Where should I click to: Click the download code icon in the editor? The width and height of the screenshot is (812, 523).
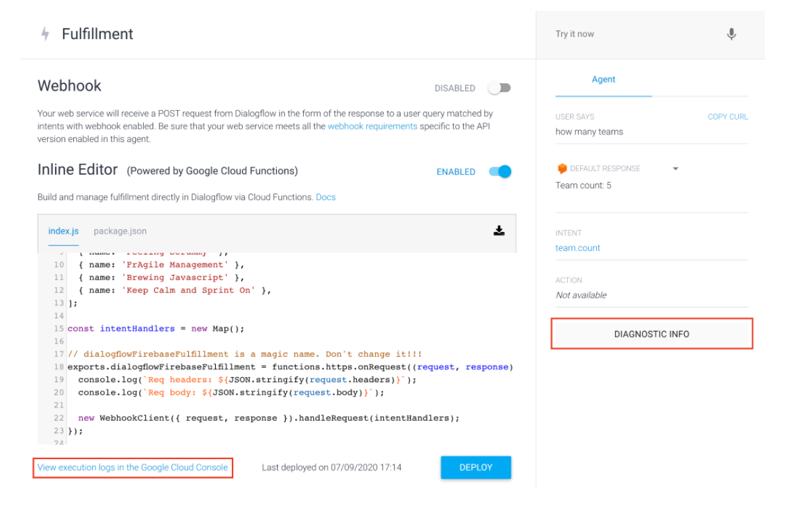[499, 231]
